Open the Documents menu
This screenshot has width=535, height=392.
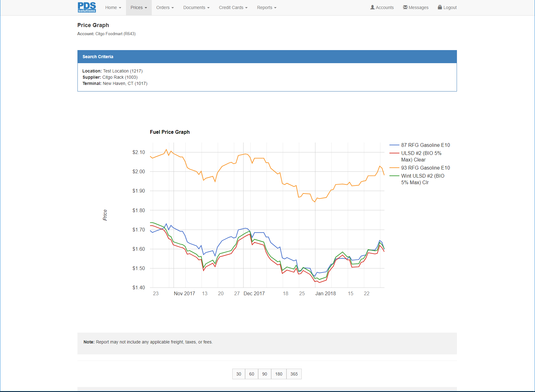[x=196, y=7]
